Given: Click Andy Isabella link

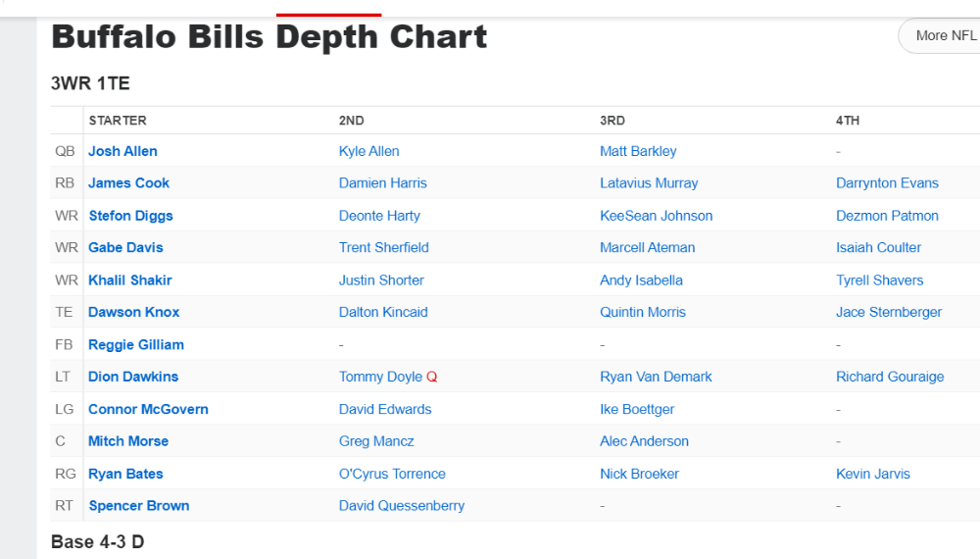Looking at the screenshot, I should click(x=641, y=280).
